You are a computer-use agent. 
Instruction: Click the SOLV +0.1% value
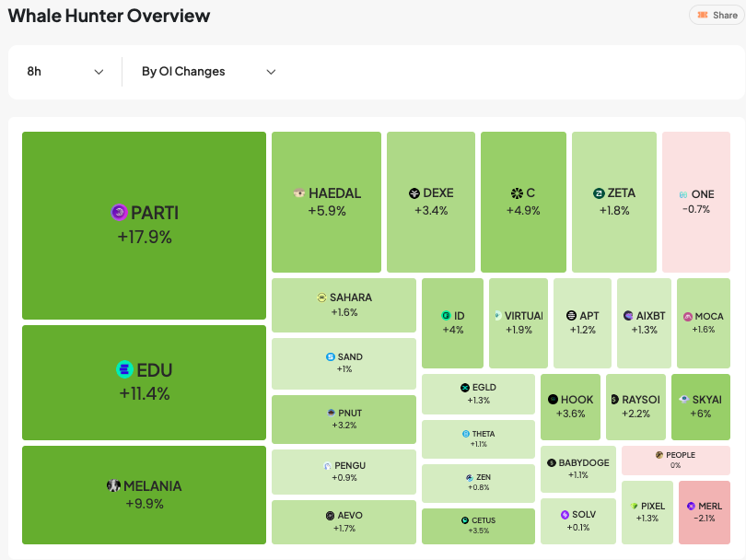(x=578, y=527)
